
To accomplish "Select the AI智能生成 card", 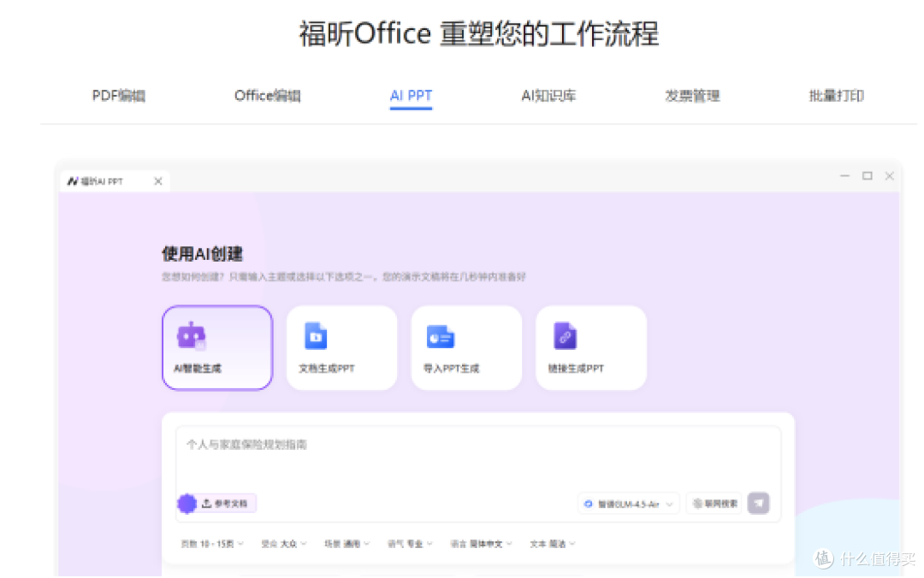I will (217, 348).
